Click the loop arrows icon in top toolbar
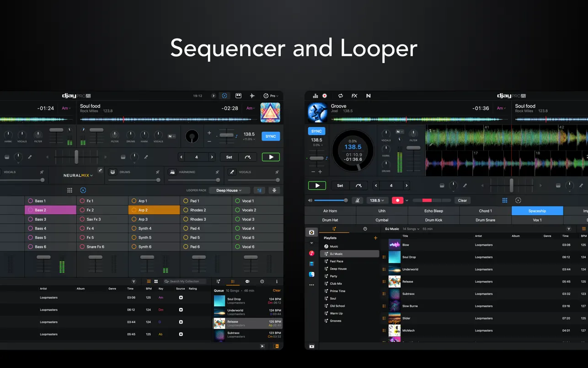The image size is (588, 368). 340,96
